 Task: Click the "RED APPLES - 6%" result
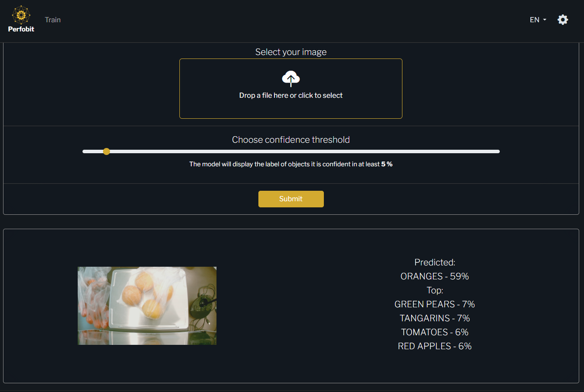pos(435,346)
